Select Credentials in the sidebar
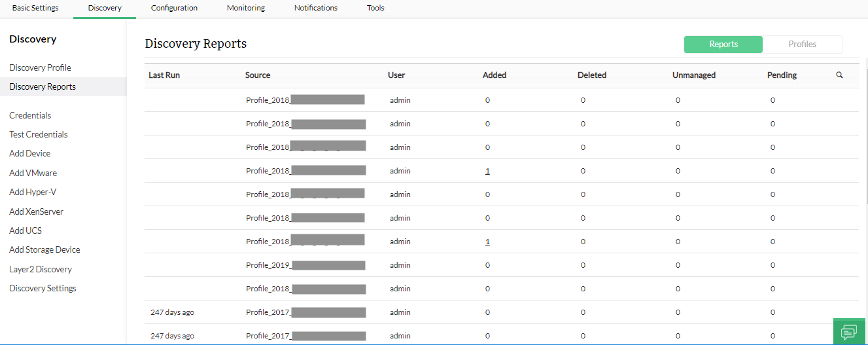 pos(30,115)
